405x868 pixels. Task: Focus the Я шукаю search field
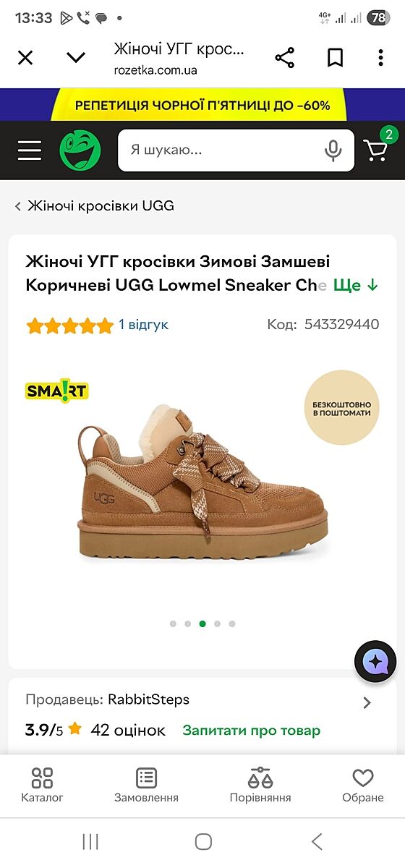(221, 150)
